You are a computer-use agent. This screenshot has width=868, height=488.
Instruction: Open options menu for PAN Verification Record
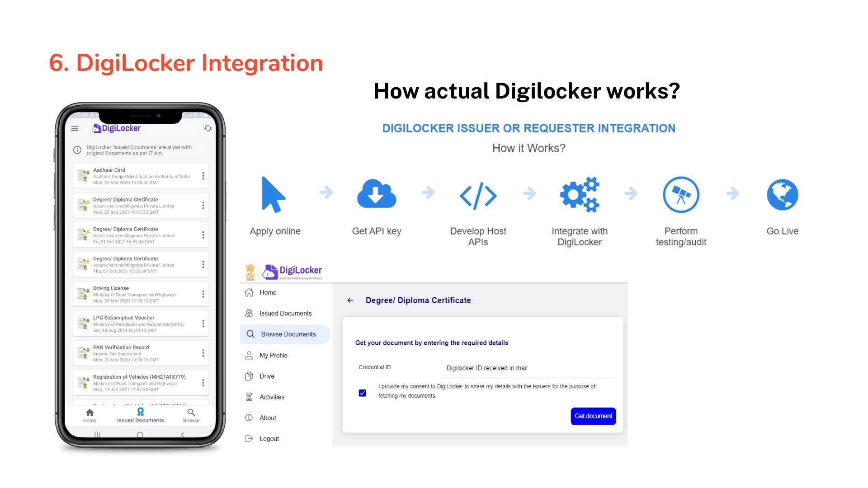[203, 353]
